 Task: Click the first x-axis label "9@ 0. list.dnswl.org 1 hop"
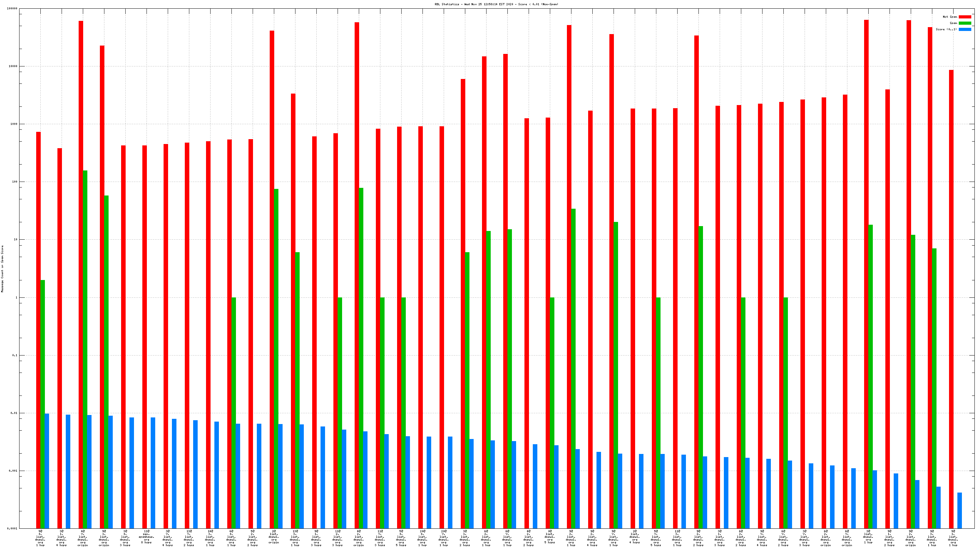pyautogui.click(x=40, y=538)
